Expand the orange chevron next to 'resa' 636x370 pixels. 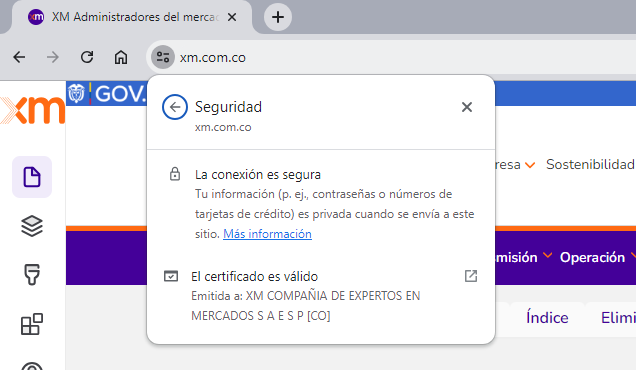click(530, 165)
